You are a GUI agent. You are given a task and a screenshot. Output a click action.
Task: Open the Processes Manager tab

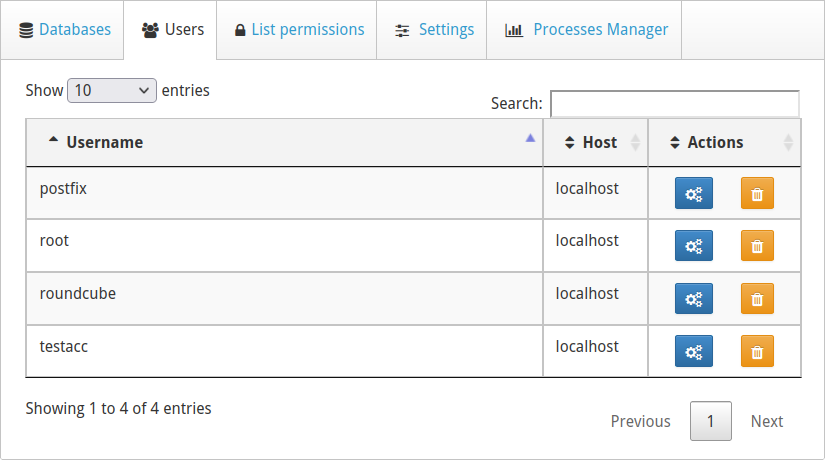[586, 30]
